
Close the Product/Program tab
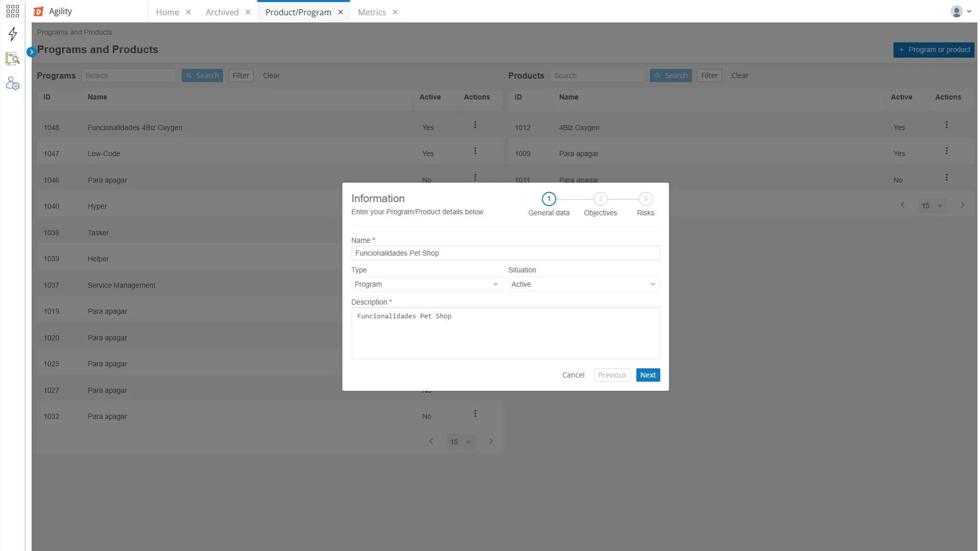tap(340, 12)
